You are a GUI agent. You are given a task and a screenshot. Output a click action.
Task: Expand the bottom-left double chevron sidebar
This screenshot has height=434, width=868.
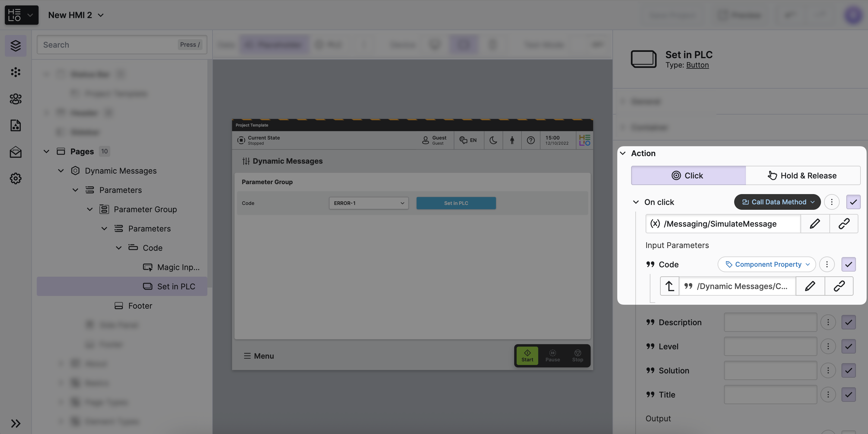coord(15,423)
